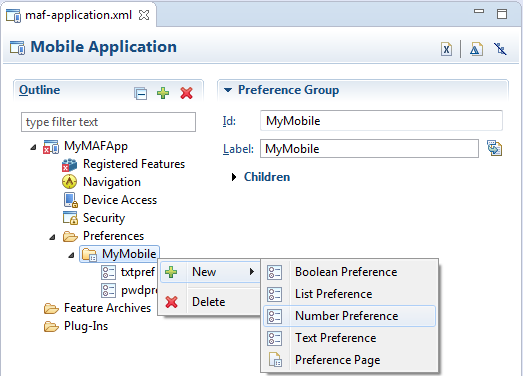Click the green plus Add icon in Outline
Image resolution: width=523 pixels, height=376 pixels.
click(163, 93)
